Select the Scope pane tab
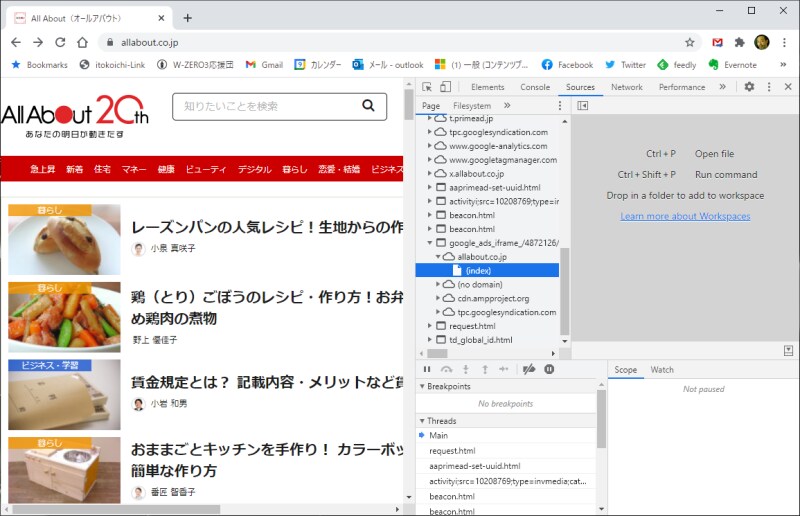 (625, 370)
